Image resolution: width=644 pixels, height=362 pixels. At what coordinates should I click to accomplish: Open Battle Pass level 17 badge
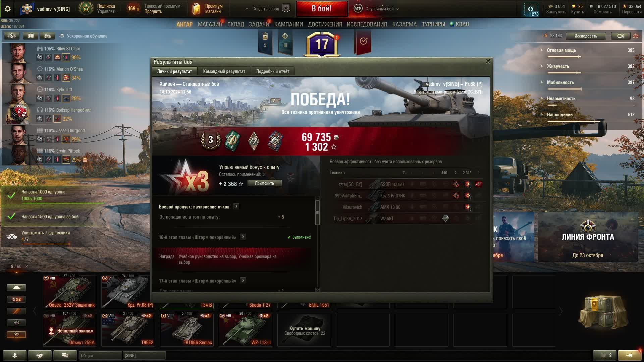(321, 44)
